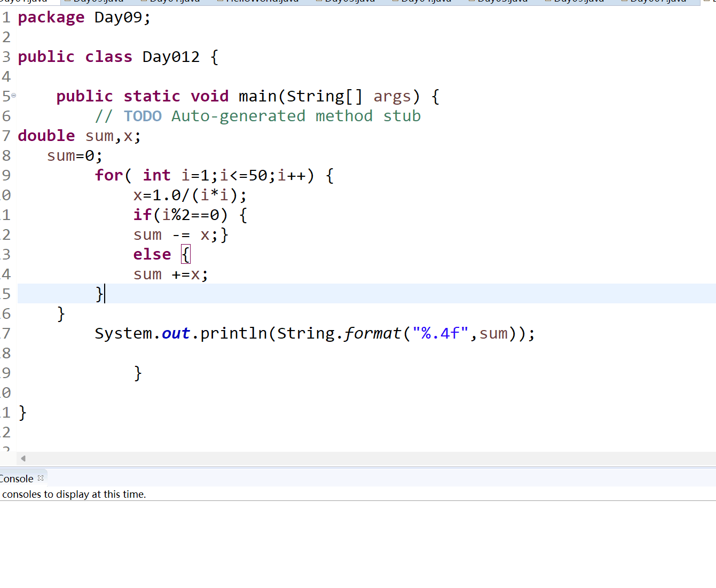Click the final closing brace of the class
This screenshot has height=588, width=716.
22,413
